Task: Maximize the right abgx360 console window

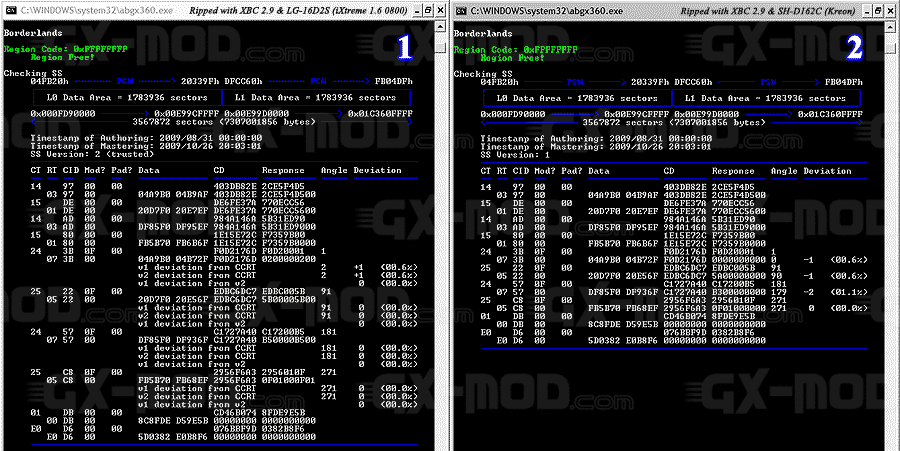Action: (878, 10)
